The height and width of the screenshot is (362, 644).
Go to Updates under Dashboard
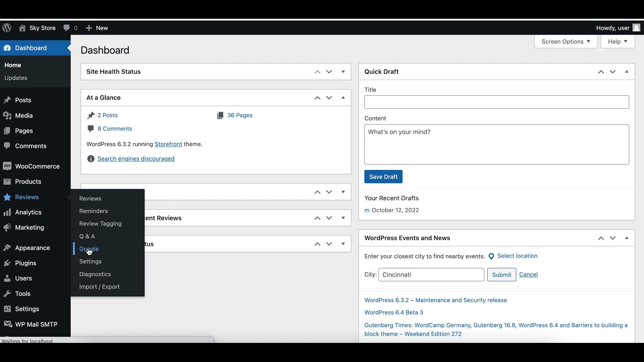pos(16,78)
